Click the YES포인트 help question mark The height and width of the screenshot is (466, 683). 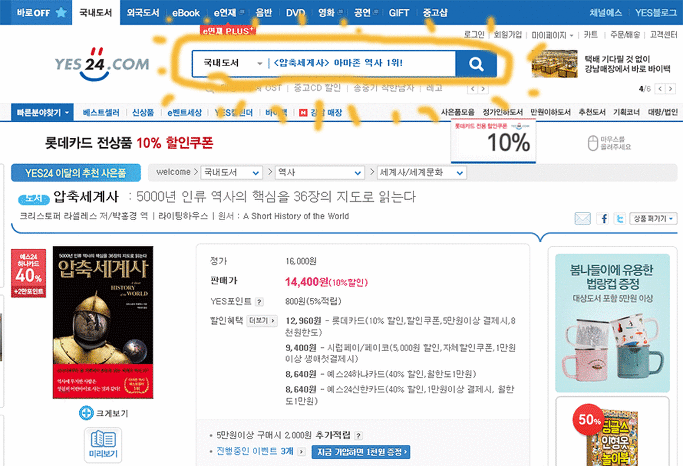(259, 301)
